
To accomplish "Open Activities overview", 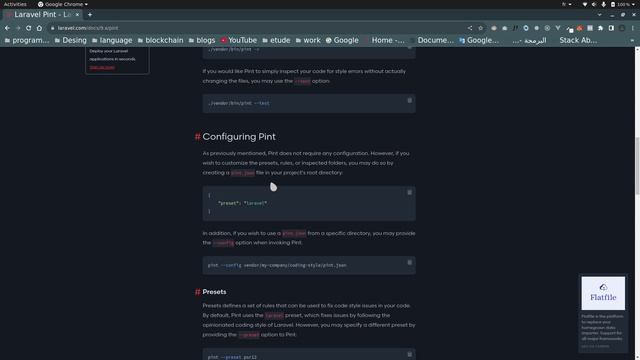I will [x=15, y=4].
